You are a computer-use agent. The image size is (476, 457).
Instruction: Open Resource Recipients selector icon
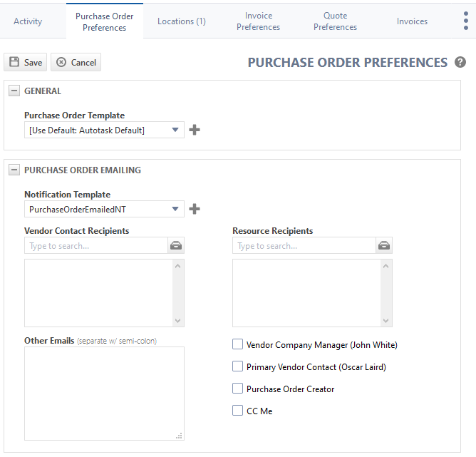click(x=384, y=245)
